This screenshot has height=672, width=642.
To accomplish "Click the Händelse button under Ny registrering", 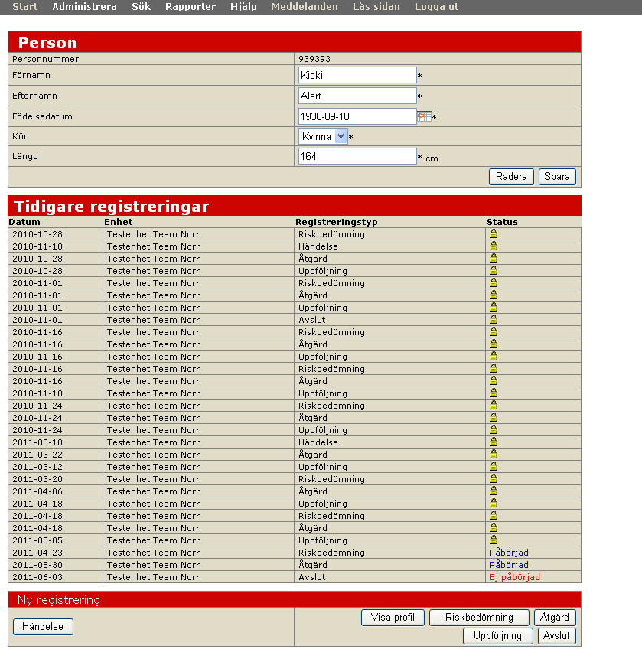I will [43, 627].
